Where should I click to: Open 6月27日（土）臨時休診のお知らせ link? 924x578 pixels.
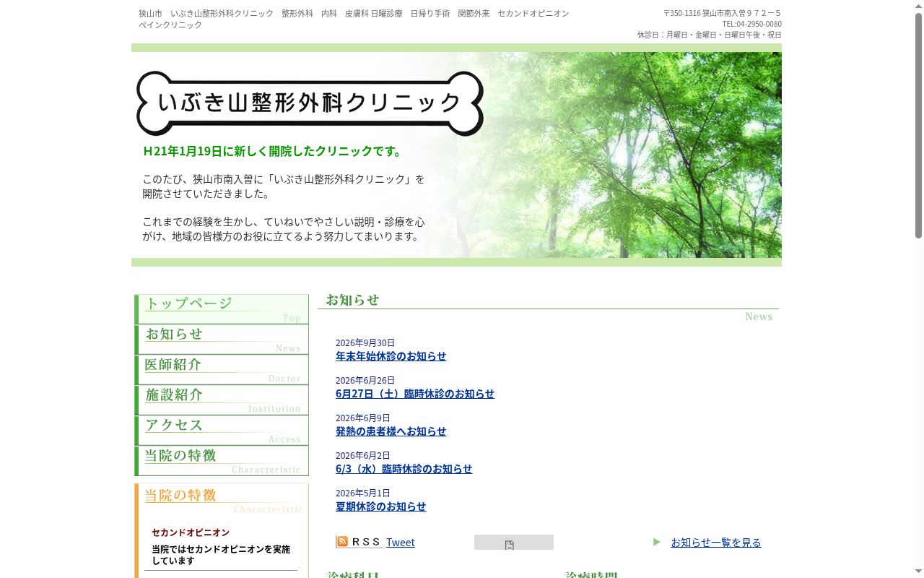pos(415,394)
